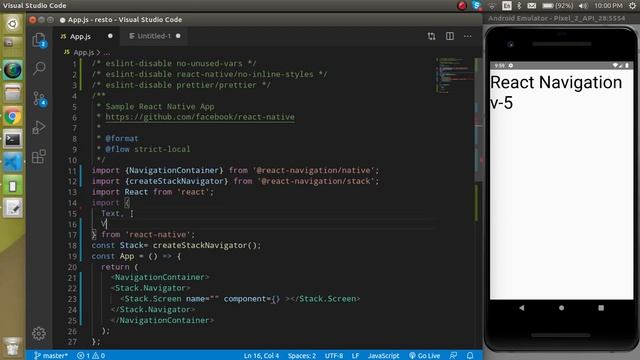Click the breadcrumb ellipsis after App.js
640x360 pixels.
(x=107, y=53)
